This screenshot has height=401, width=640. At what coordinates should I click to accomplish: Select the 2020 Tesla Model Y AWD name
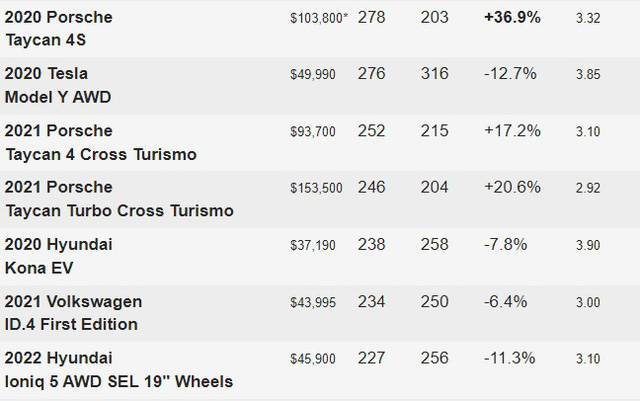(x=58, y=85)
